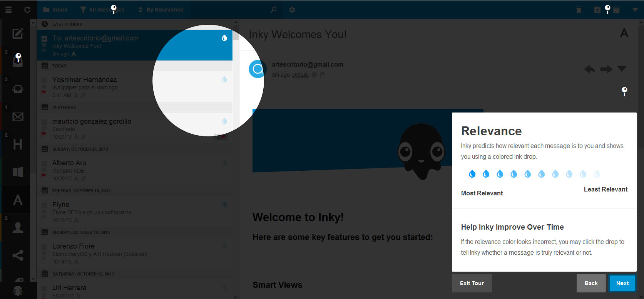Open the Contacts person icon in sidebar
644x299 pixels.
tap(18, 228)
